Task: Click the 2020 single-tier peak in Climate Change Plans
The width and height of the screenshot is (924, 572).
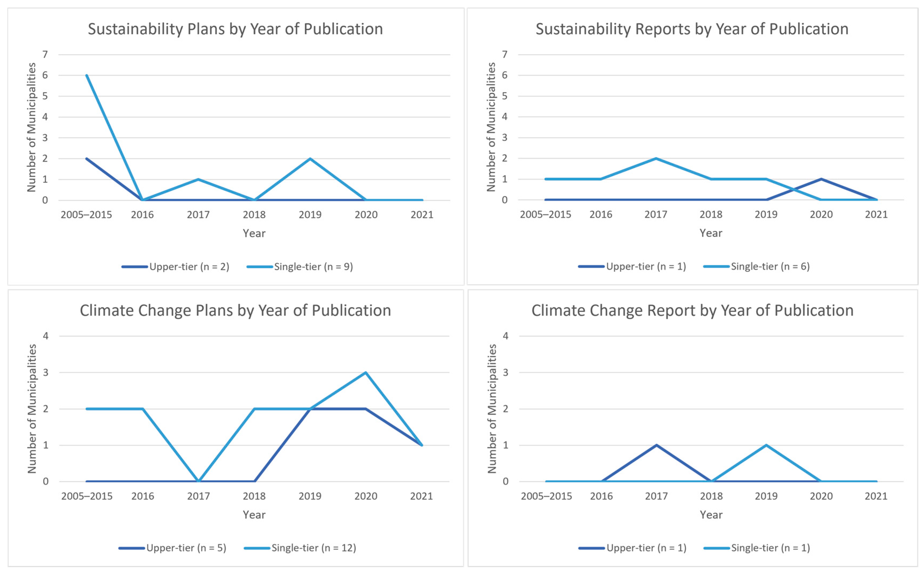Action: tap(366, 373)
